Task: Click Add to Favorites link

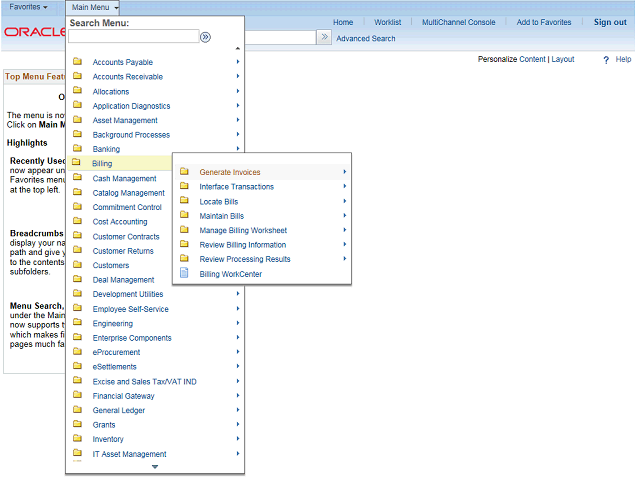Action: click(x=544, y=22)
